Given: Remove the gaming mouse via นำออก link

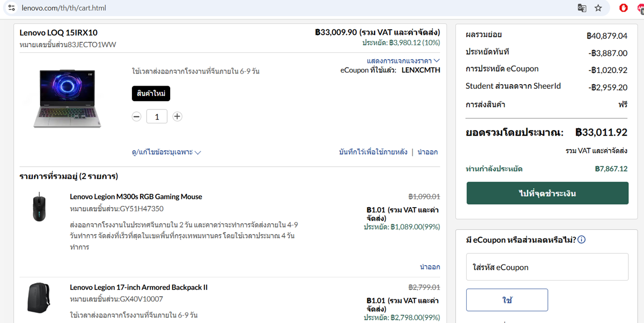Looking at the screenshot, I should click(430, 267).
